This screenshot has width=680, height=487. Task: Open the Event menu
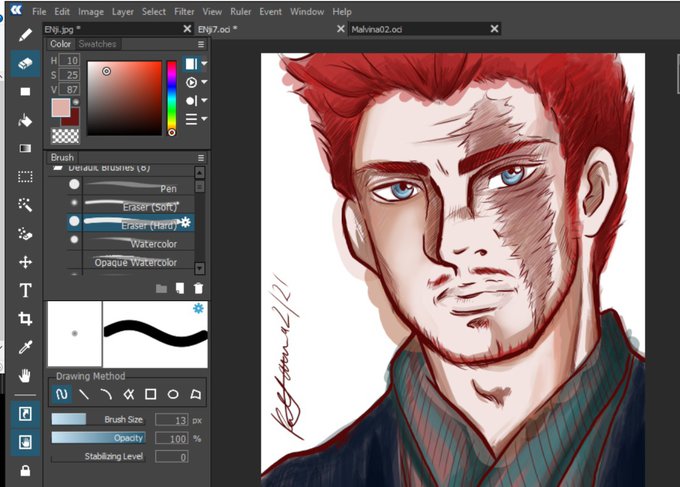tap(270, 12)
